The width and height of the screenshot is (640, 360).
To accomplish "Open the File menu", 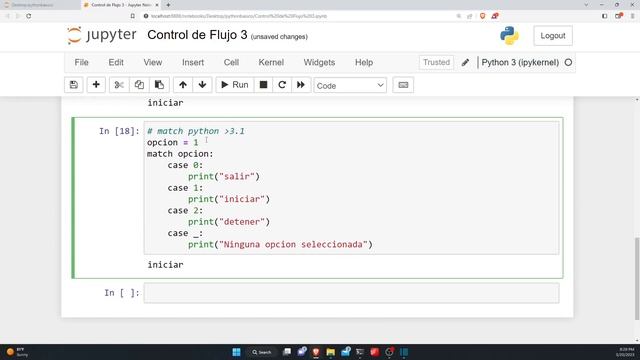I will coord(81,62).
